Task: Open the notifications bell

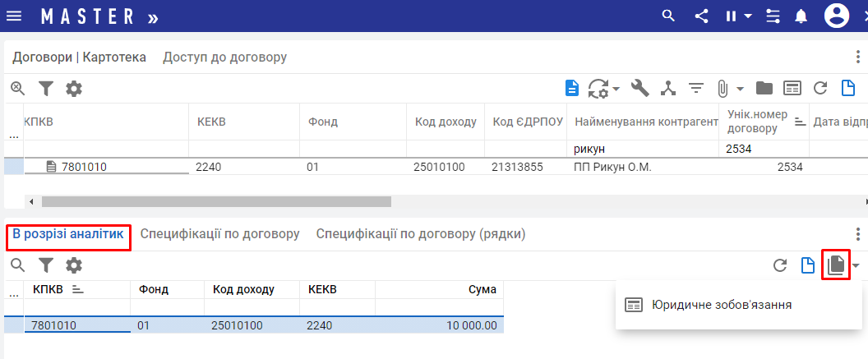Action: [x=801, y=16]
